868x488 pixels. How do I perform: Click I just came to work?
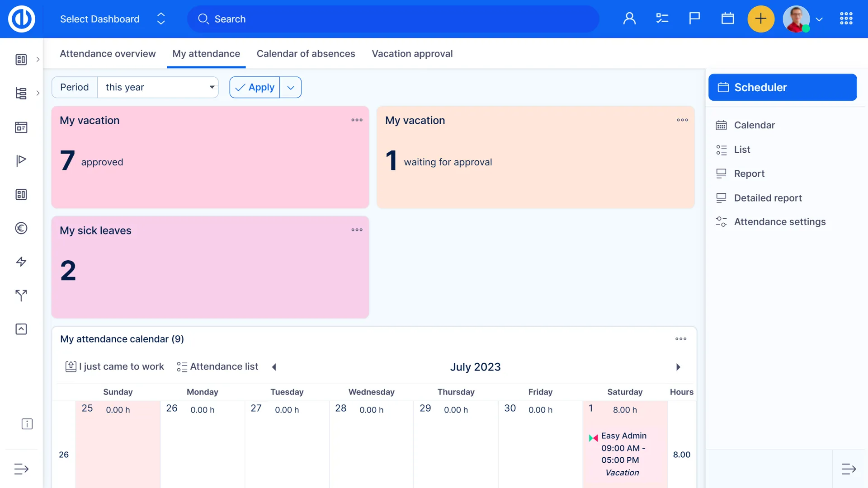click(115, 366)
